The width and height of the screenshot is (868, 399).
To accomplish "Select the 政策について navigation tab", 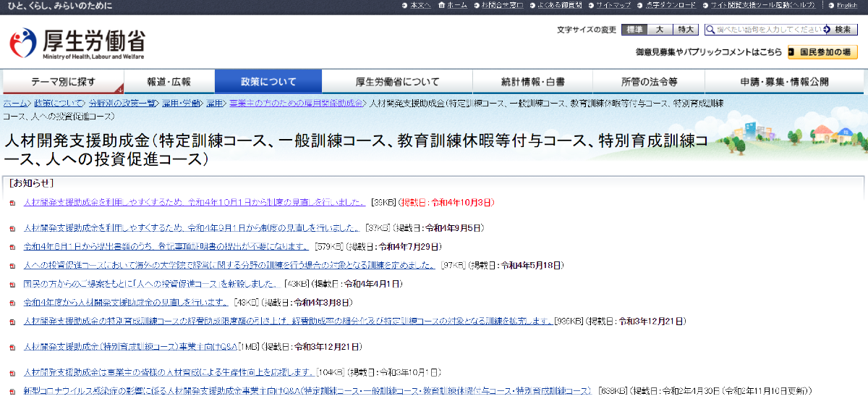I will pos(268,82).
